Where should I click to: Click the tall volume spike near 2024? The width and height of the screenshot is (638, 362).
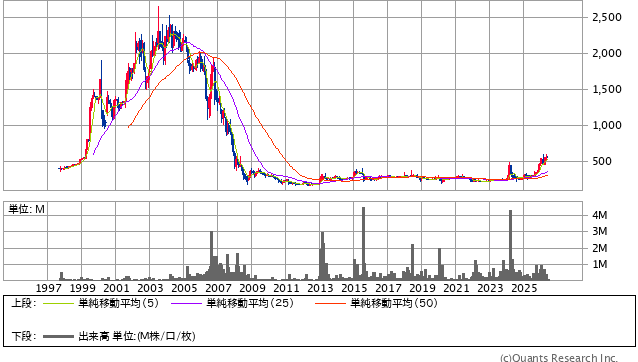(x=510, y=245)
